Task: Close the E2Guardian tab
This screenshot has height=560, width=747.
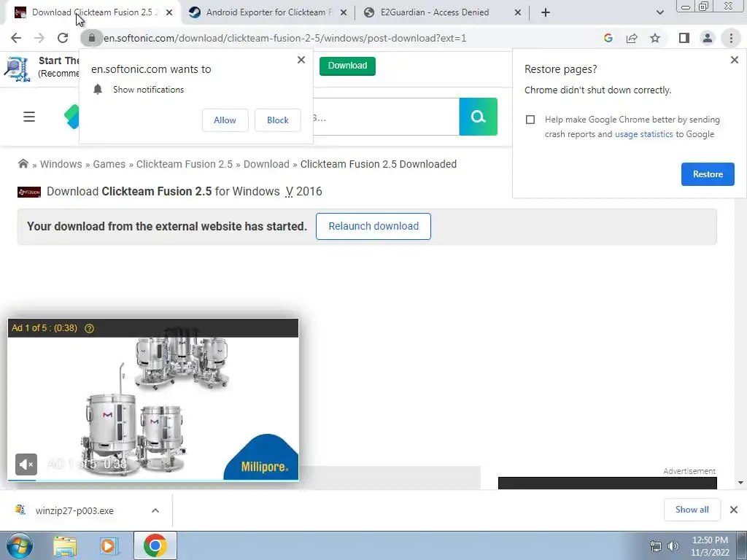Action: [x=518, y=13]
